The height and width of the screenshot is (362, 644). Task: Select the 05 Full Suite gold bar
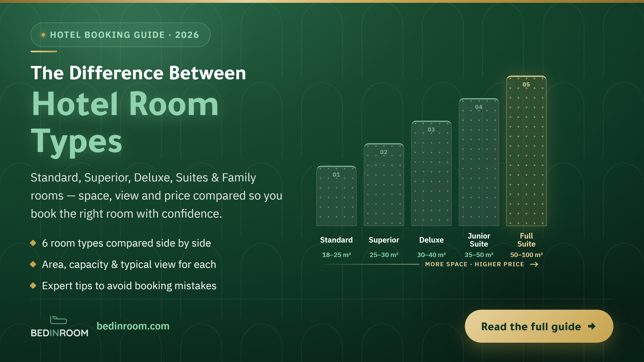pyautogui.click(x=526, y=151)
